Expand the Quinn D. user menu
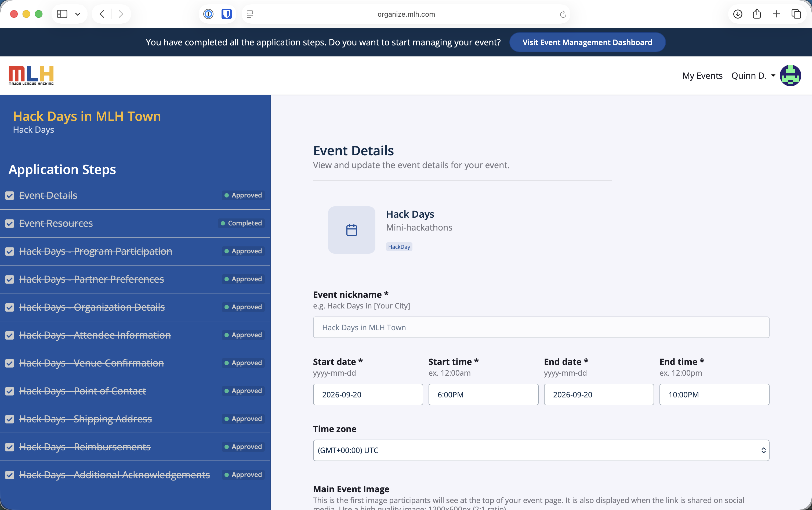Image resolution: width=812 pixels, height=510 pixels. click(753, 76)
